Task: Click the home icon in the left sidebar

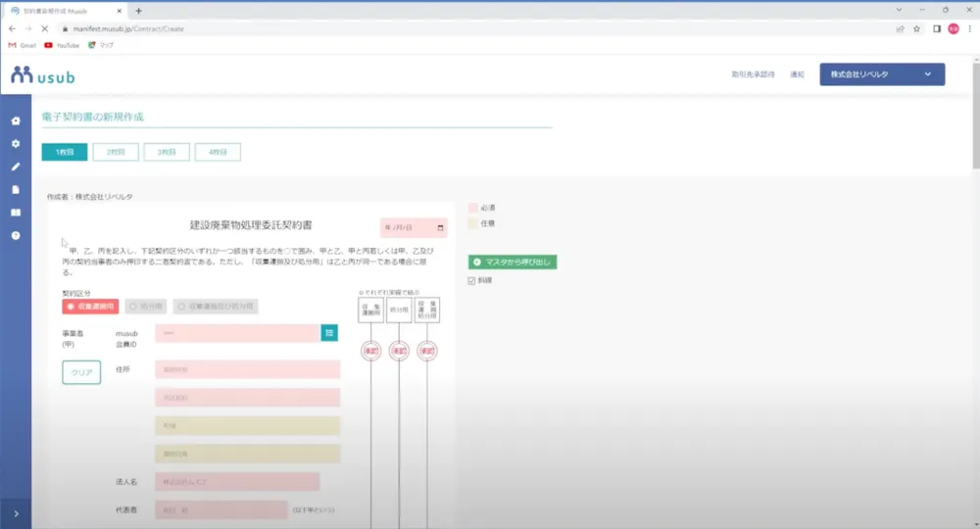Action: click(16, 121)
